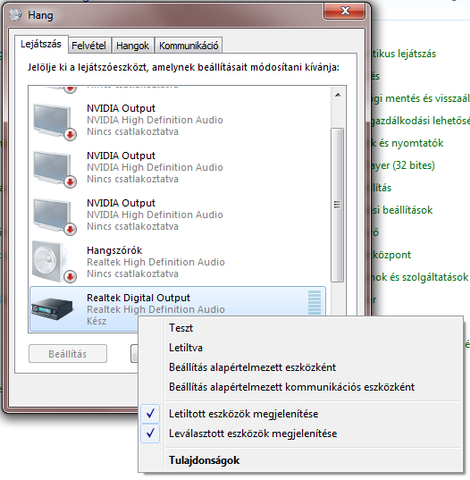Screen dimensions: 470x480
Task: Close the Hang dialog window
Action: 344,11
